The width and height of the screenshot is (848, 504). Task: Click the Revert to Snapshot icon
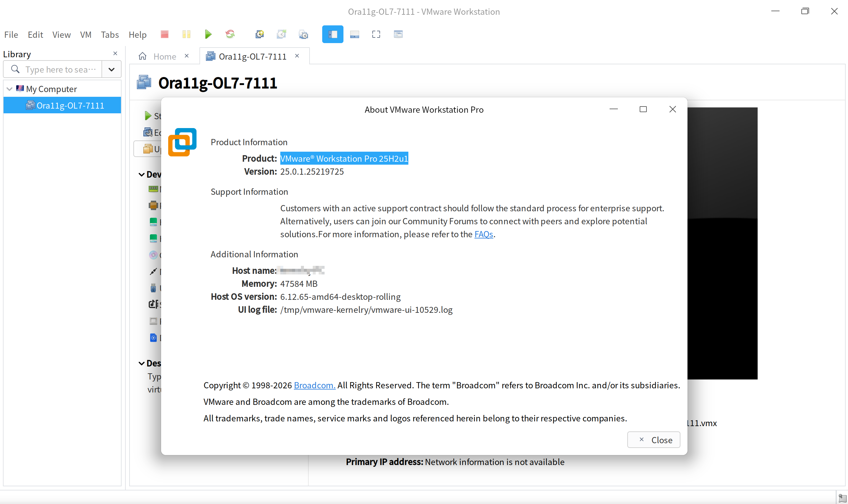(281, 34)
